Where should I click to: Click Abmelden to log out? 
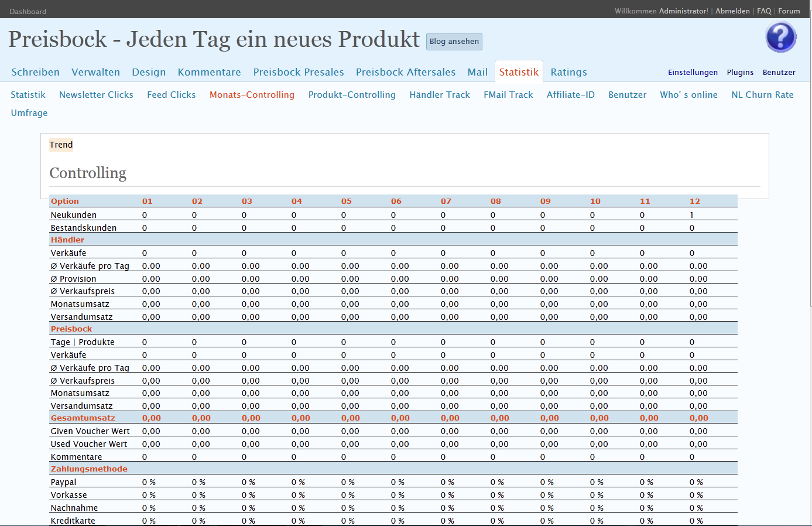tap(732, 11)
